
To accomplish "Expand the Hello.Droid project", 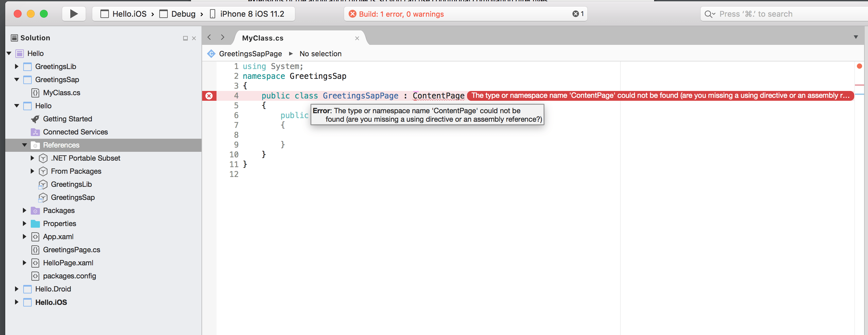I will [x=16, y=289].
